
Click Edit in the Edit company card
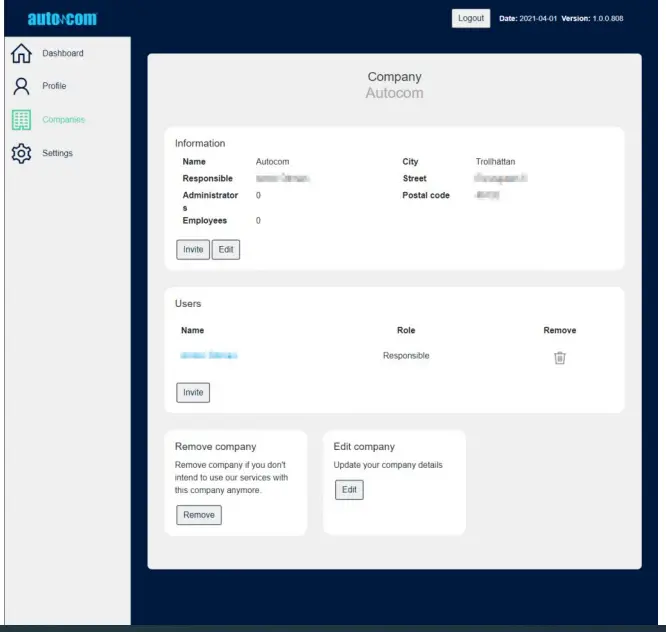[x=349, y=490]
